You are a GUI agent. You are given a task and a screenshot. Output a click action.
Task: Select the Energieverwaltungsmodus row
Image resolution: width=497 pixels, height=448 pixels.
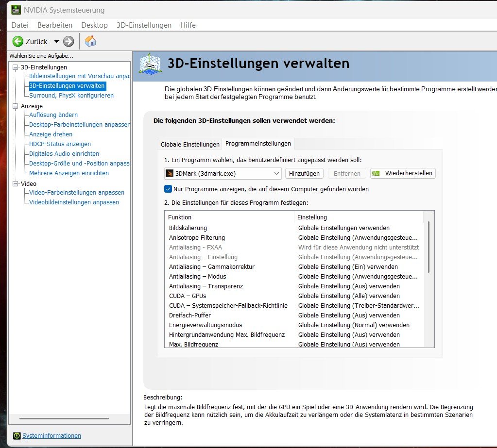294,325
